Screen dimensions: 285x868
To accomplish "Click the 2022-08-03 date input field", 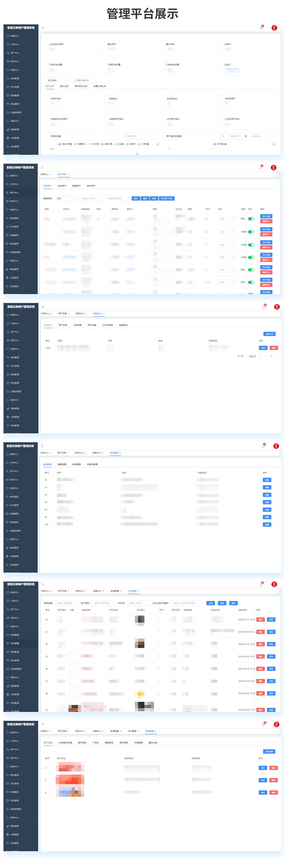I will (84, 80).
